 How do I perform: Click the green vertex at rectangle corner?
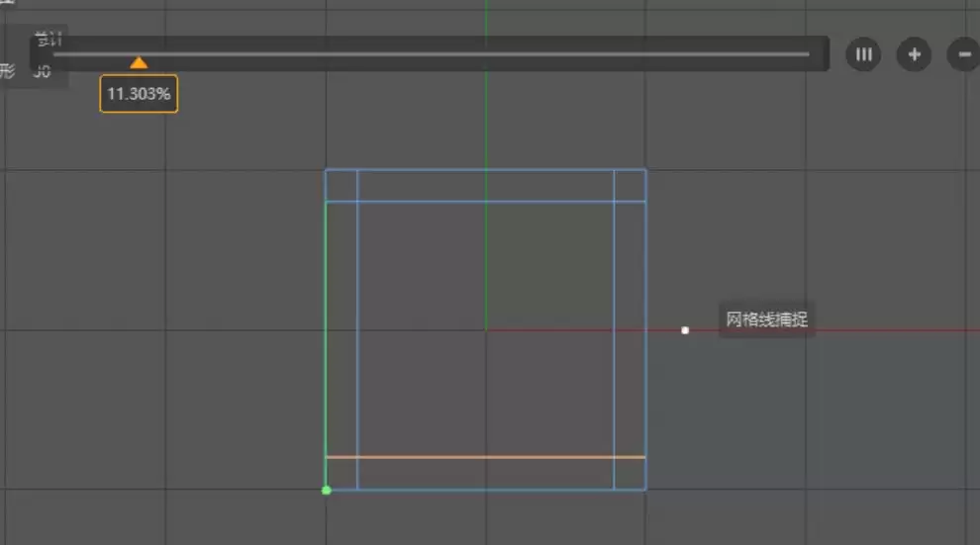(x=327, y=490)
